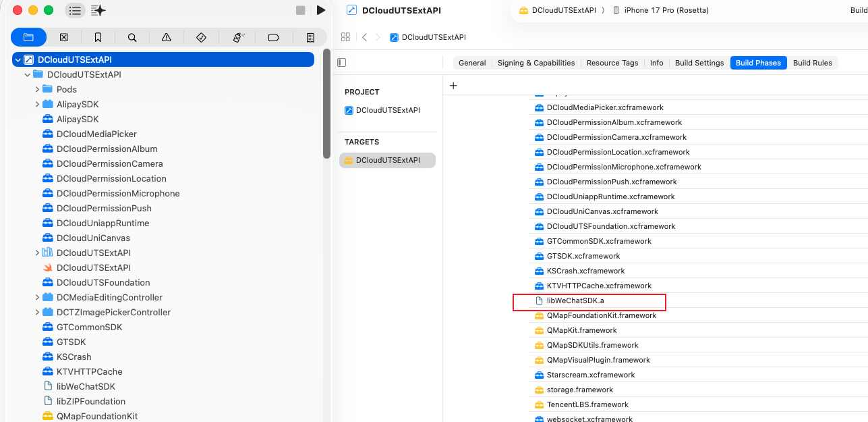Viewport: 868px width, 422px height.
Task: Select DCloudUTSExtAPI under TARGETS
Action: pyautogui.click(x=388, y=160)
